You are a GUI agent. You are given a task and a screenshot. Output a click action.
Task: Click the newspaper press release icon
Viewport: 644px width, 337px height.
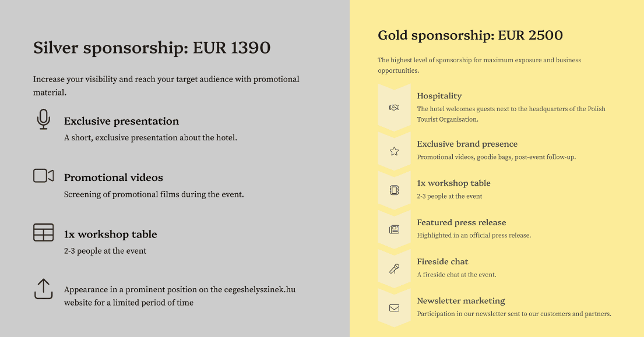(x=394, y=229)
